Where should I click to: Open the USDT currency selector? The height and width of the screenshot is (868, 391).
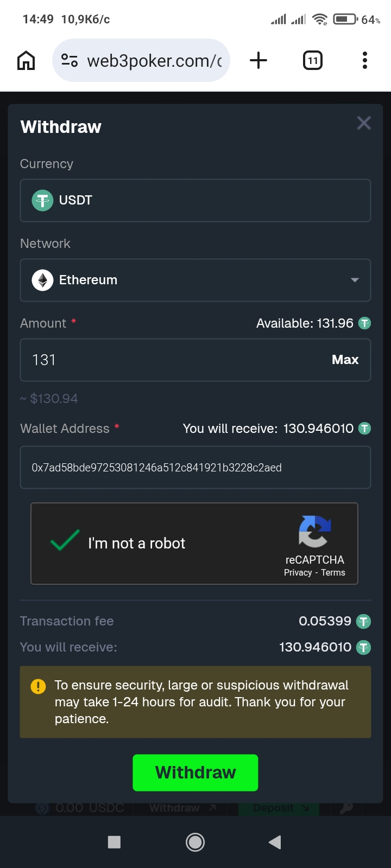[x=195, y=200]
